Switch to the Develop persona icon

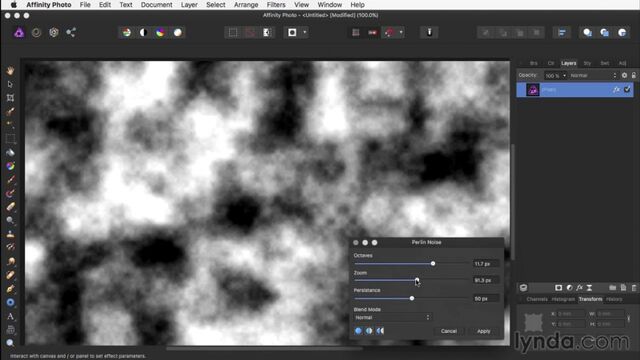tap(53, 33)
